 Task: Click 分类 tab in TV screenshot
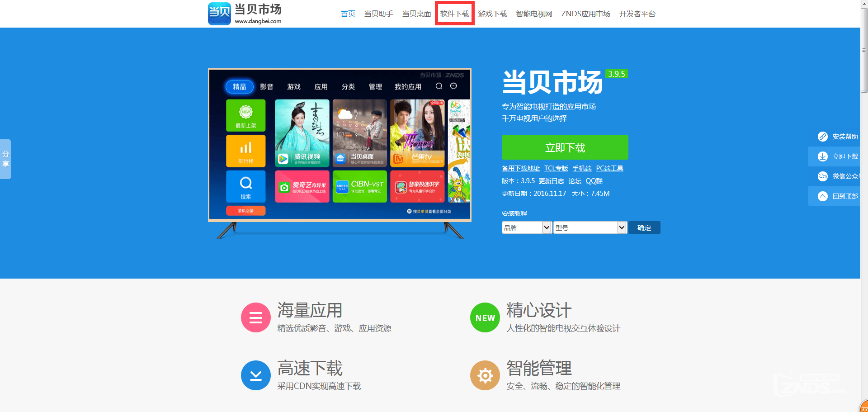(x=348, y=87)
